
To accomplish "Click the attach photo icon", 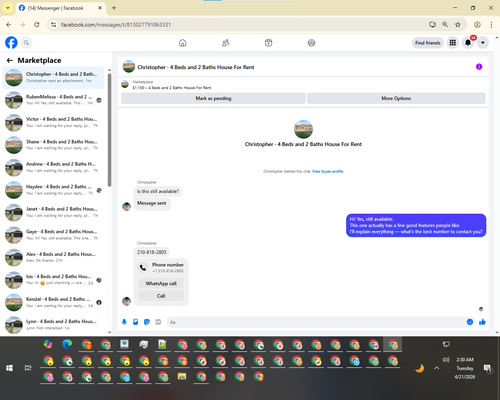I will [135, 322].
